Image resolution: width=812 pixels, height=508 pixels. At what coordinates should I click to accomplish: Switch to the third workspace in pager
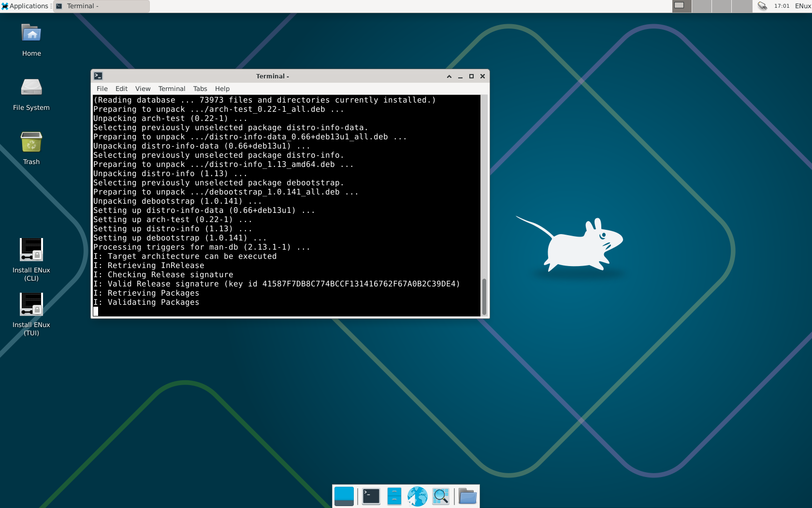click(x=721, y=6)
